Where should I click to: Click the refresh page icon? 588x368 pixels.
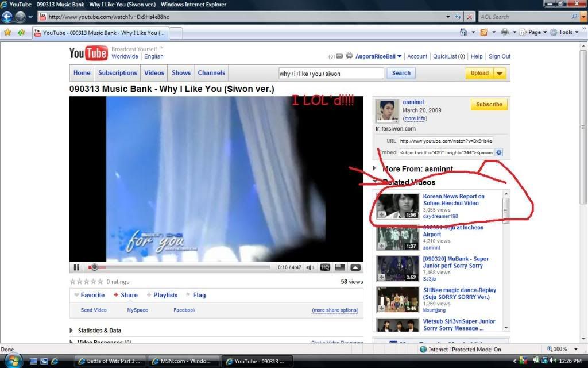[x=457, y=17]
